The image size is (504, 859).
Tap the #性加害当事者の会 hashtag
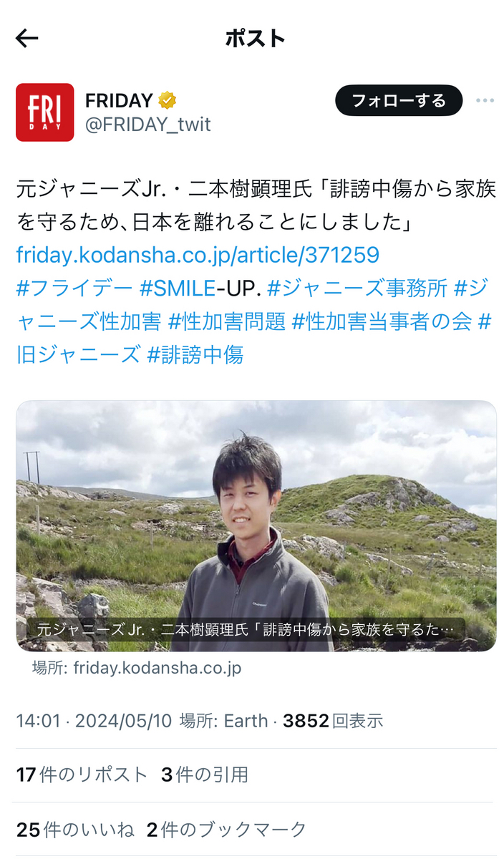382,321
